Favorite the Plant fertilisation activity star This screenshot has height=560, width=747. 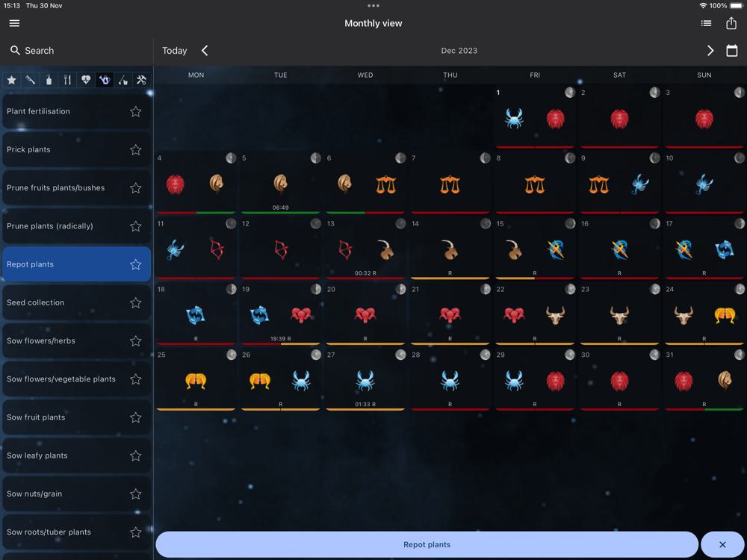(136, 111)
